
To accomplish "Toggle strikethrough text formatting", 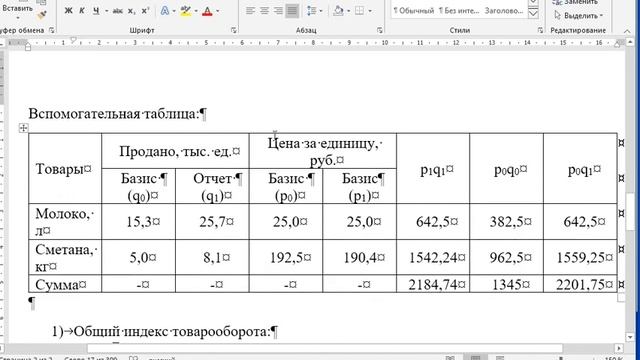I will (118, 11).
